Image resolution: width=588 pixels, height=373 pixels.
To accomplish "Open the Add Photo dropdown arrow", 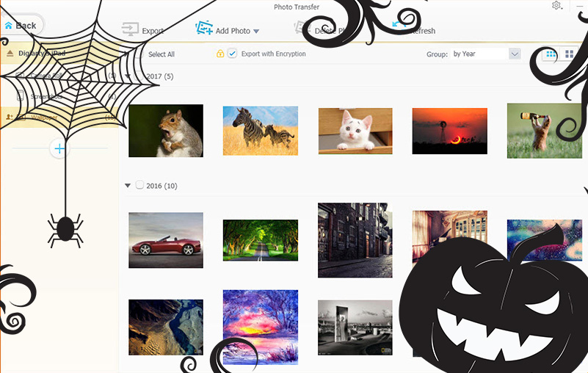I will pos(256,32).
